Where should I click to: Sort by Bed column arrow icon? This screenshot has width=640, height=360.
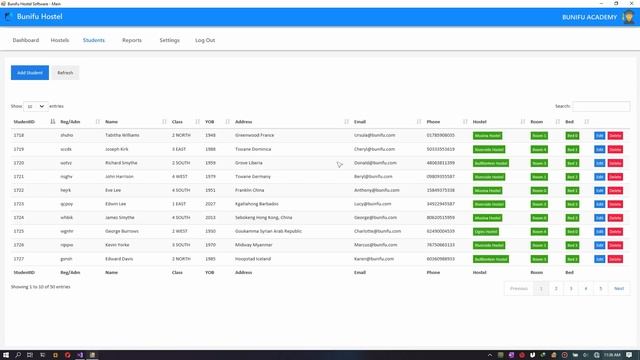pyautogui.click(x=587, y=122)
